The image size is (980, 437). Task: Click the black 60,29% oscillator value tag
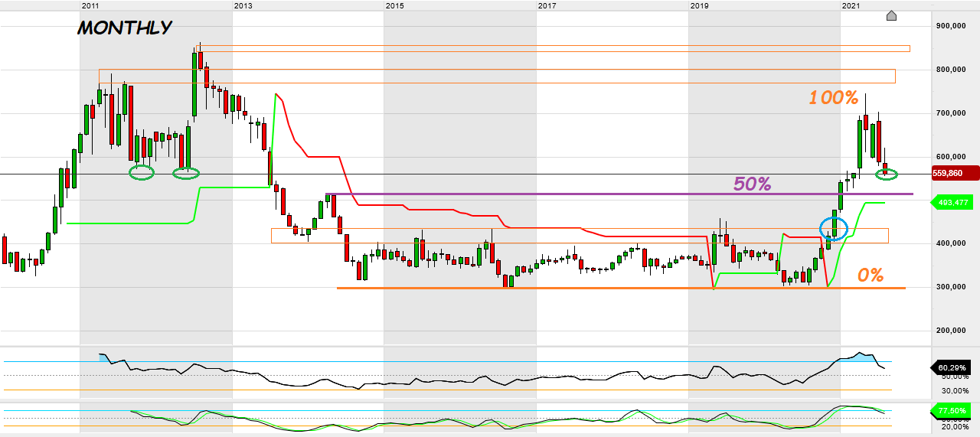tap(955, 368)
